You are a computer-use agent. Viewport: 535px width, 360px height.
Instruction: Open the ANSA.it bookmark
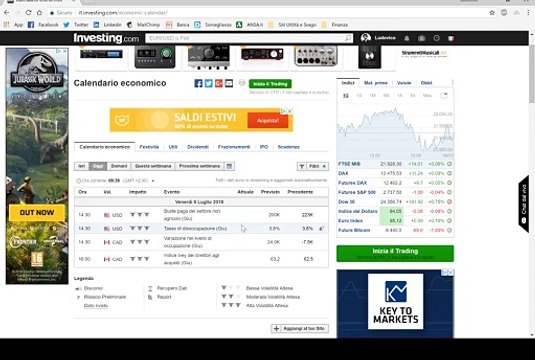click(249, 25)
